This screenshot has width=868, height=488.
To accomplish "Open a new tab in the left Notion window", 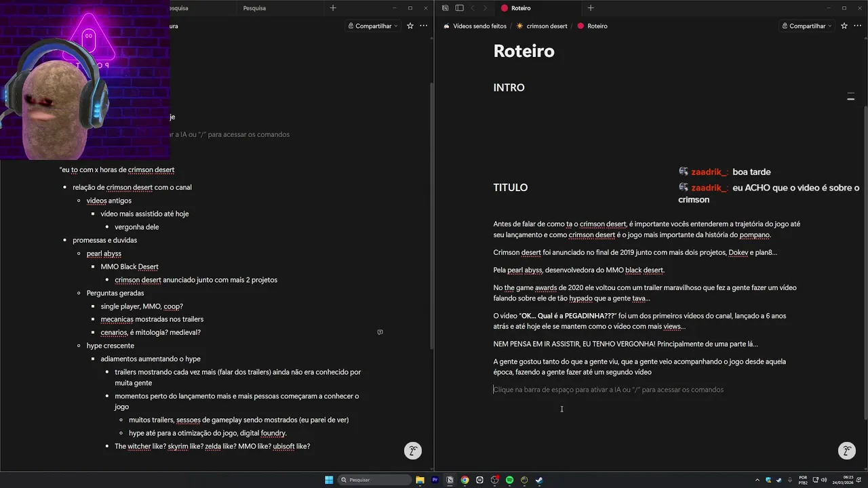I will (x=333, y=8).
